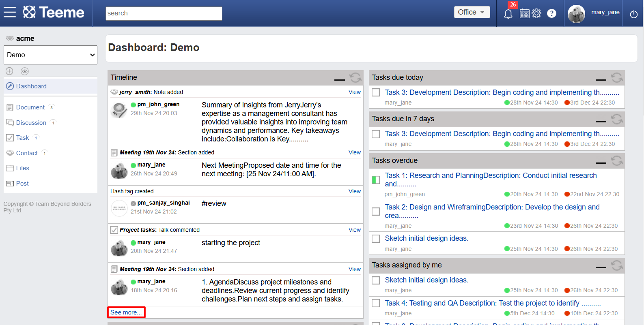644x325 pixels.
Task: Minimize the Timeline panel
Action: pos(340,79)
